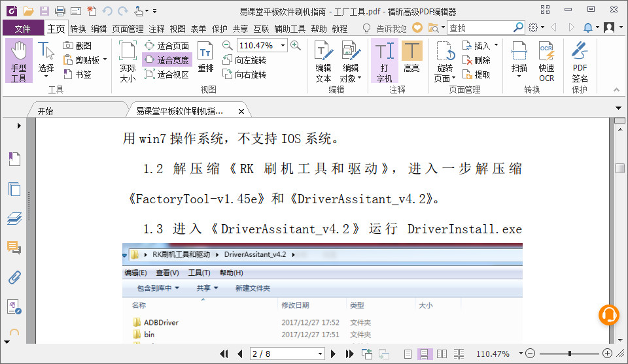This screenshot has height=364, width=628.
Task: Open the settings gear dropdown
Action: pos(536,27)
